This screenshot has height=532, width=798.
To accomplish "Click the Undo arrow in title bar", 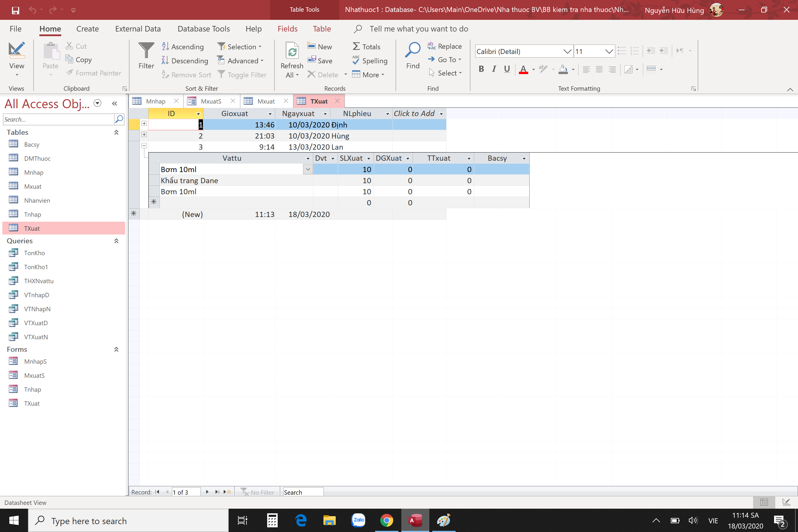I will pos(33,10).
